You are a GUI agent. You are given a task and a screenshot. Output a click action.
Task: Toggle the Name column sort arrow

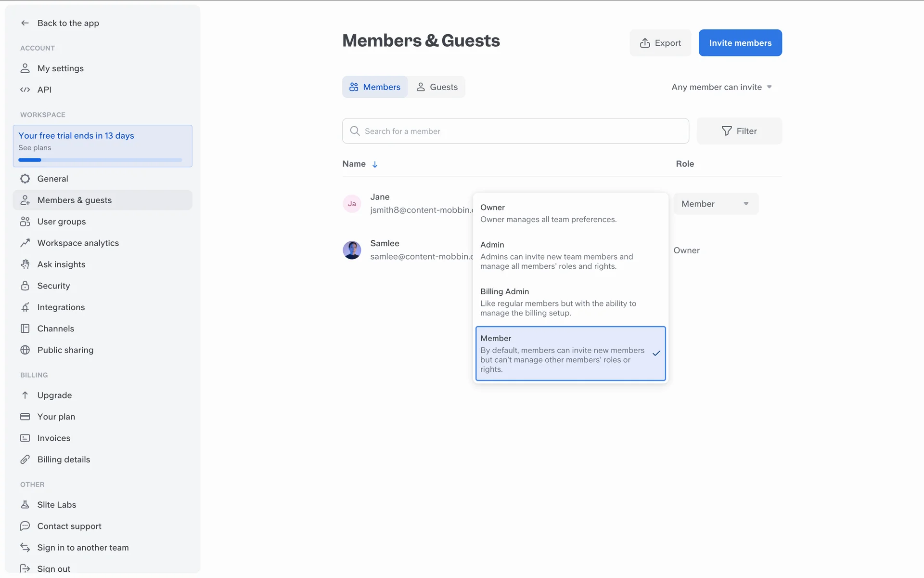(375, 164)
